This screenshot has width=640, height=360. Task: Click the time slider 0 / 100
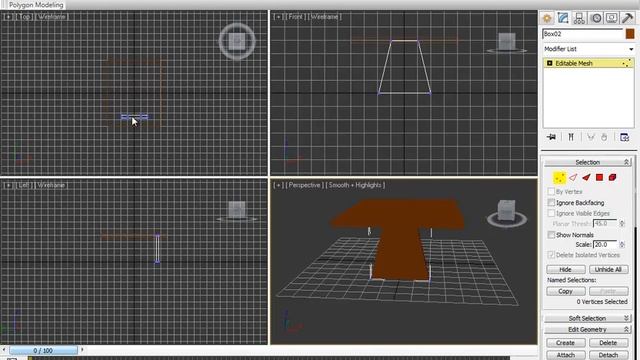[x=43, y=350]
